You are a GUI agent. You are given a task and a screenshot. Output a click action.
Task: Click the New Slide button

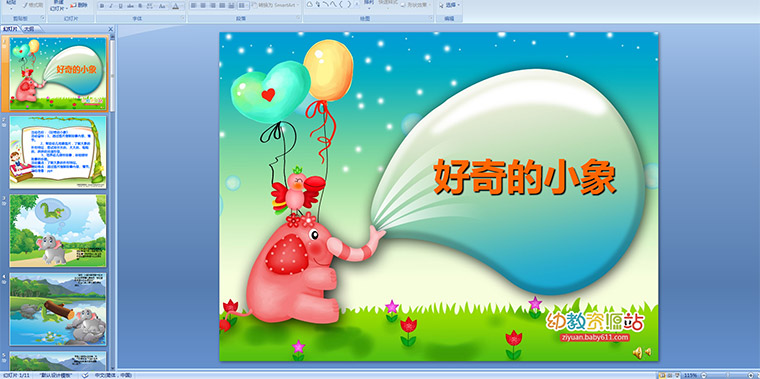click(58, 5)
